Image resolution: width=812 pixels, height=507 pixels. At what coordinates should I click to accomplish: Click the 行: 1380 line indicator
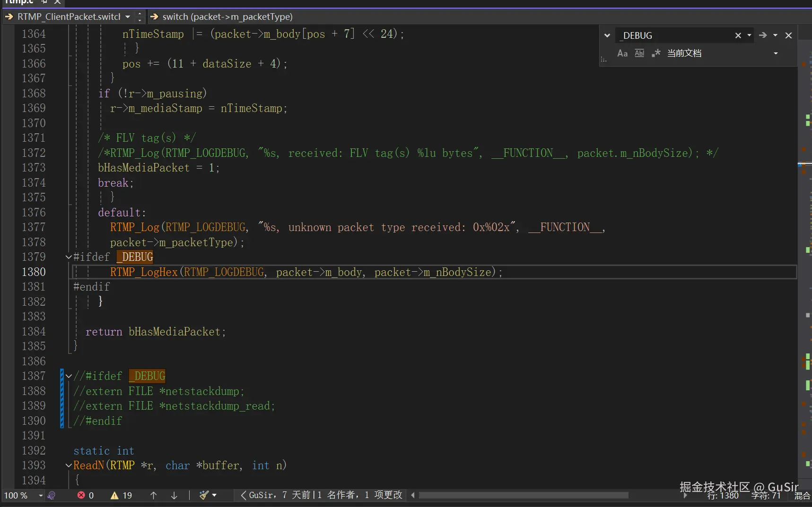click(723, 496)
